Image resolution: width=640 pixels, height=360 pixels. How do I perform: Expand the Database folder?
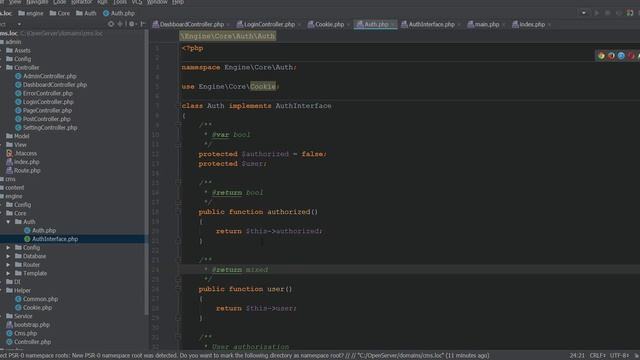pos(8,256)
